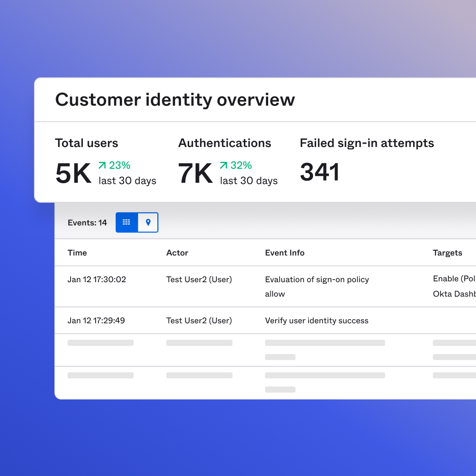
Task: Click the Events: 14 count label
Action: pos(87,223)
